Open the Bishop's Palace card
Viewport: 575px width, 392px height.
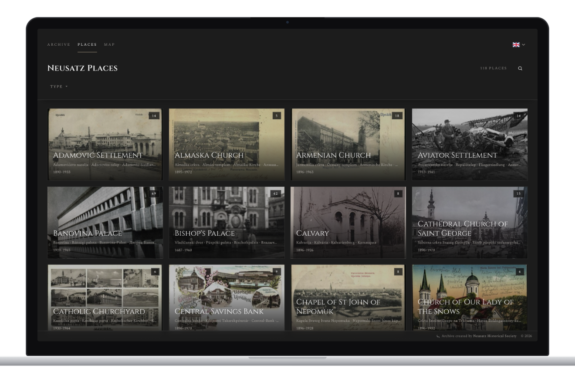[x=227, y=223]
